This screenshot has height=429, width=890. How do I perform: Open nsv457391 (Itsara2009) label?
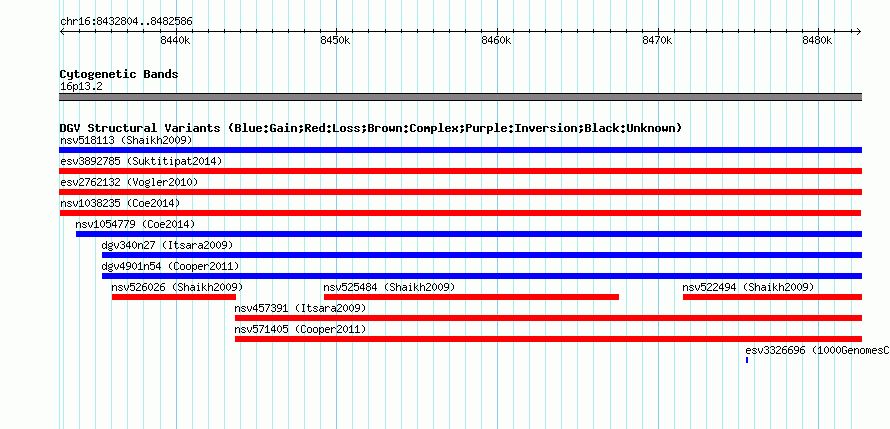pyautogui.click(x=300, y=308)
